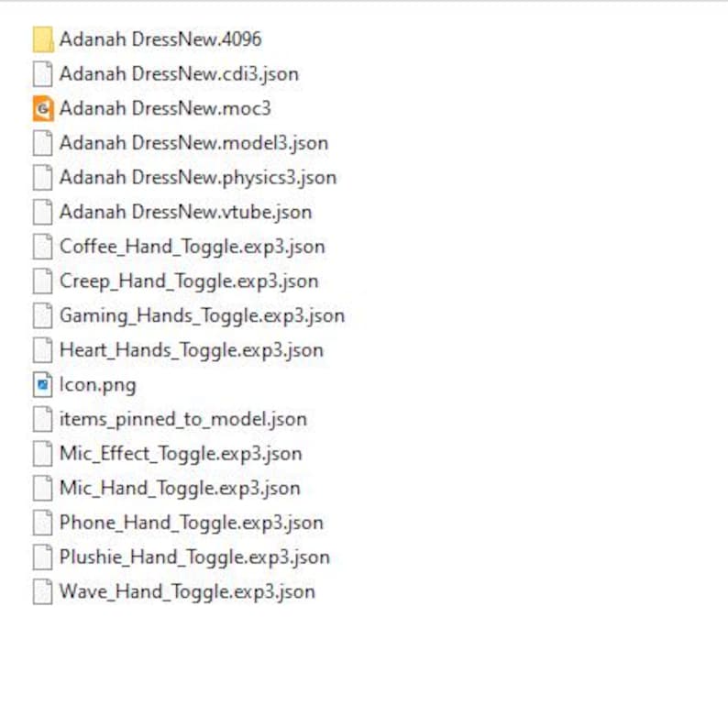Select the Heart_Hands_Toggle file icon
Screen dimensions: 728x728
coord(43,350)
